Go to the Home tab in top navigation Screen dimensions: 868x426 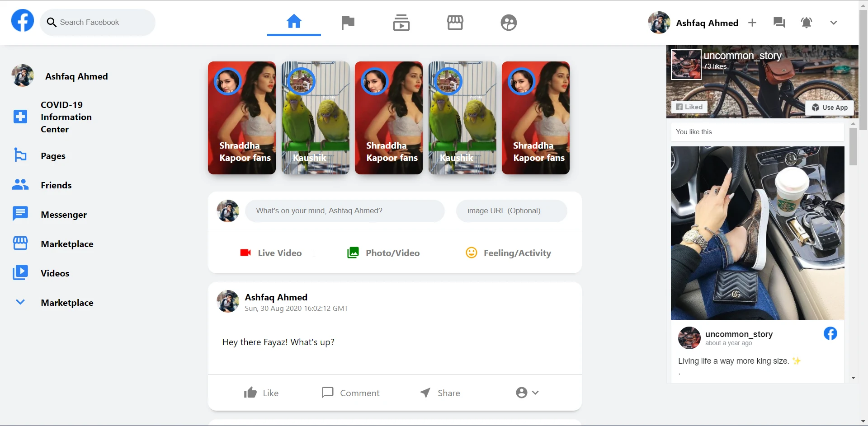tap(294, 22)
